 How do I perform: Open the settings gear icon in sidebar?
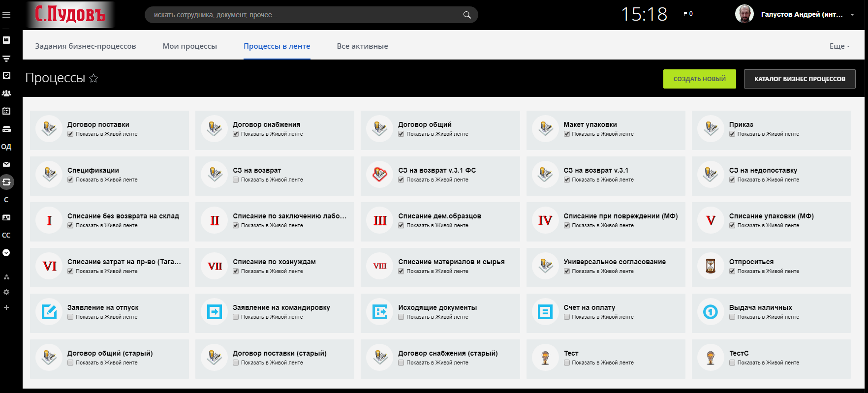(6, 292)
